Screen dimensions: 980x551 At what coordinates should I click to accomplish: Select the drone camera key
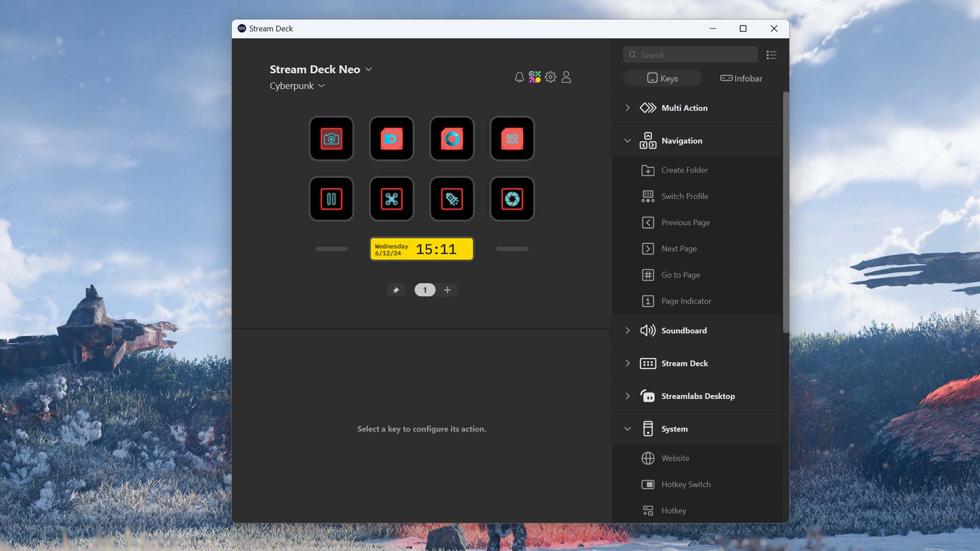[x=391, y=199]
